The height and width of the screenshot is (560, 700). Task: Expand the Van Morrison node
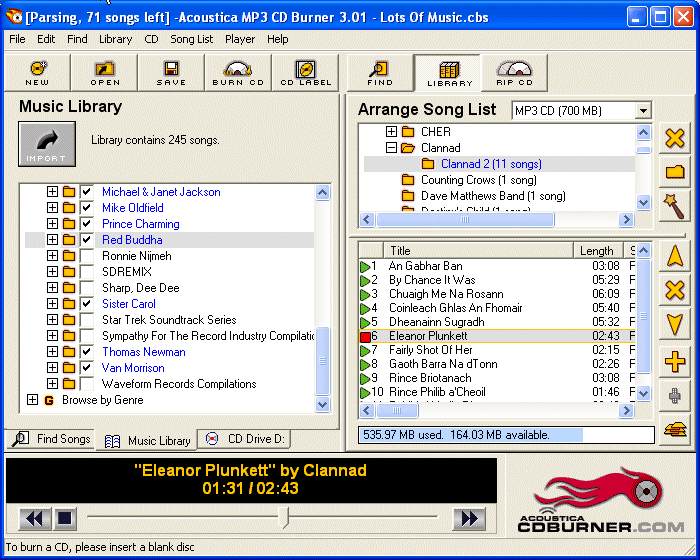click(x=52, y=368)
